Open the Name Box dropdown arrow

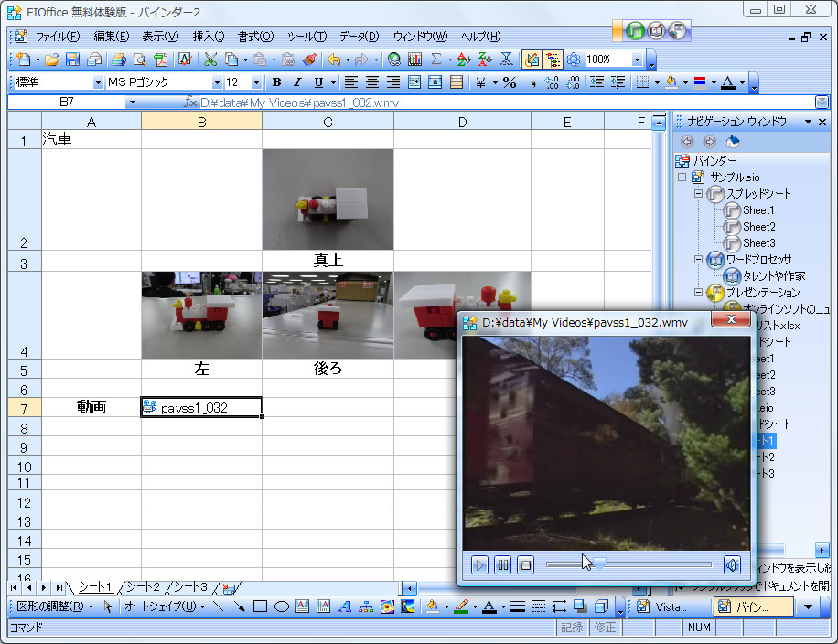pos(132,102)
